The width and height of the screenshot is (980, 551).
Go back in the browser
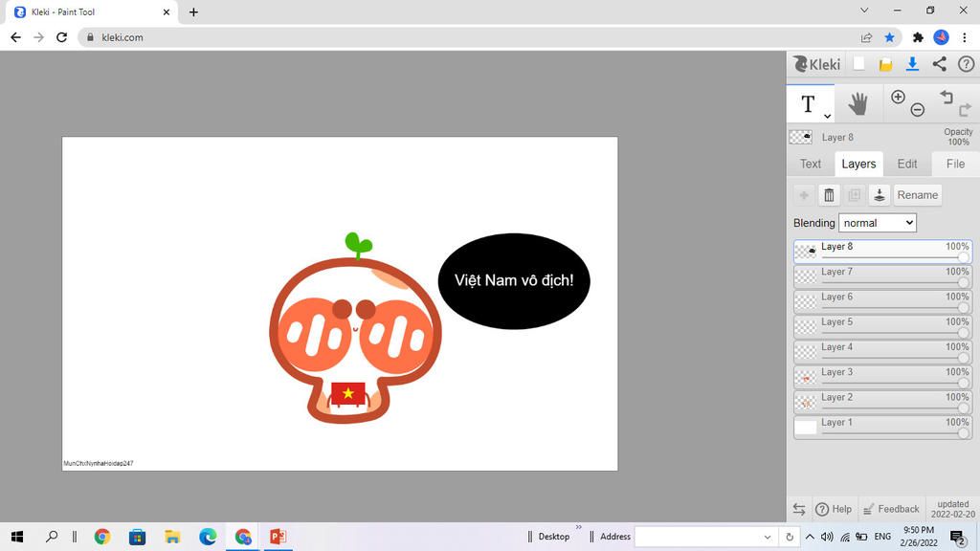(15, 37)
